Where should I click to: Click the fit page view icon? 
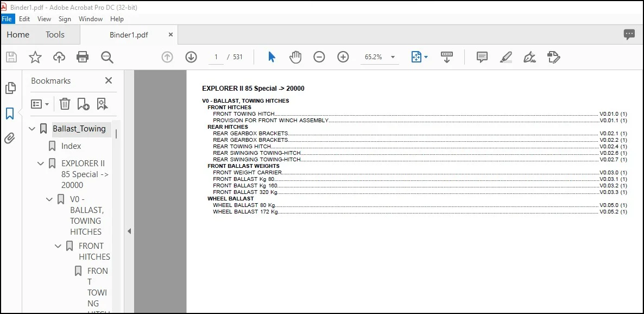[x=416, y=57]
